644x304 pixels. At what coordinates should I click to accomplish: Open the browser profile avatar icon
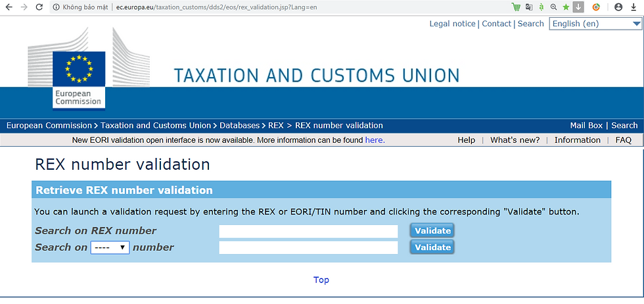[618, 7]
